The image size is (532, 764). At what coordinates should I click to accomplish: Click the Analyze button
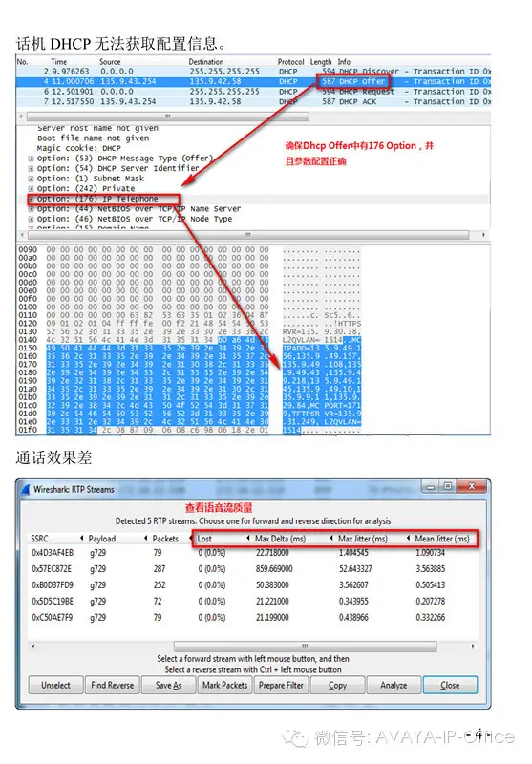394,685
